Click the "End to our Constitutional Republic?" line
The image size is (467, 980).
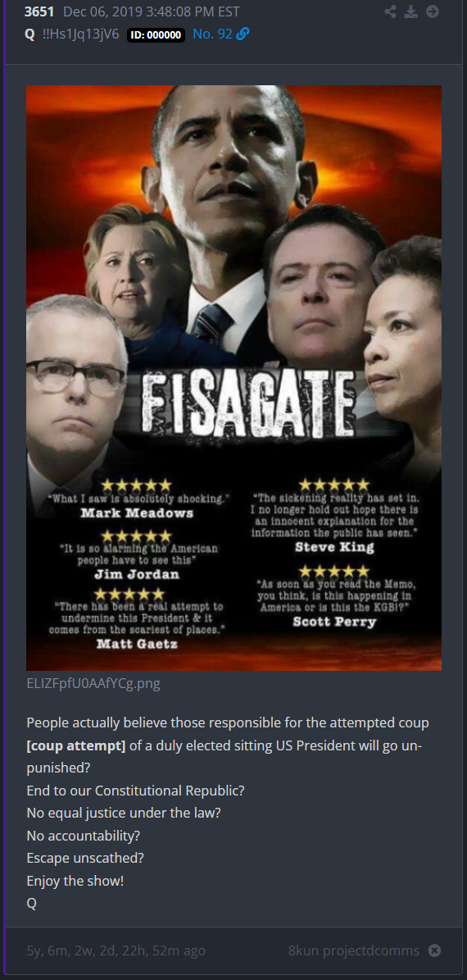(135, 791)
